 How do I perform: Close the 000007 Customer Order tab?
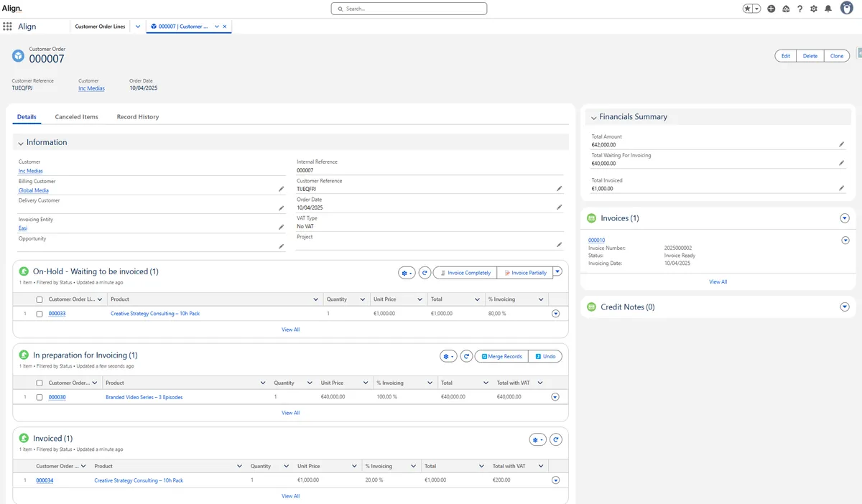click(225, 27)
